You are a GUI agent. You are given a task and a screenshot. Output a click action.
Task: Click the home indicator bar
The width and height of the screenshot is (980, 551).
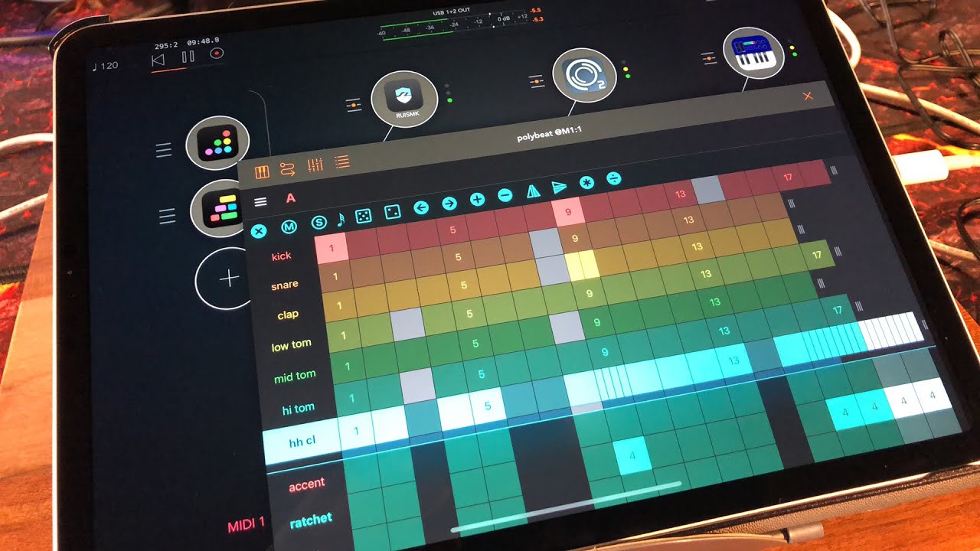[567, 506]
